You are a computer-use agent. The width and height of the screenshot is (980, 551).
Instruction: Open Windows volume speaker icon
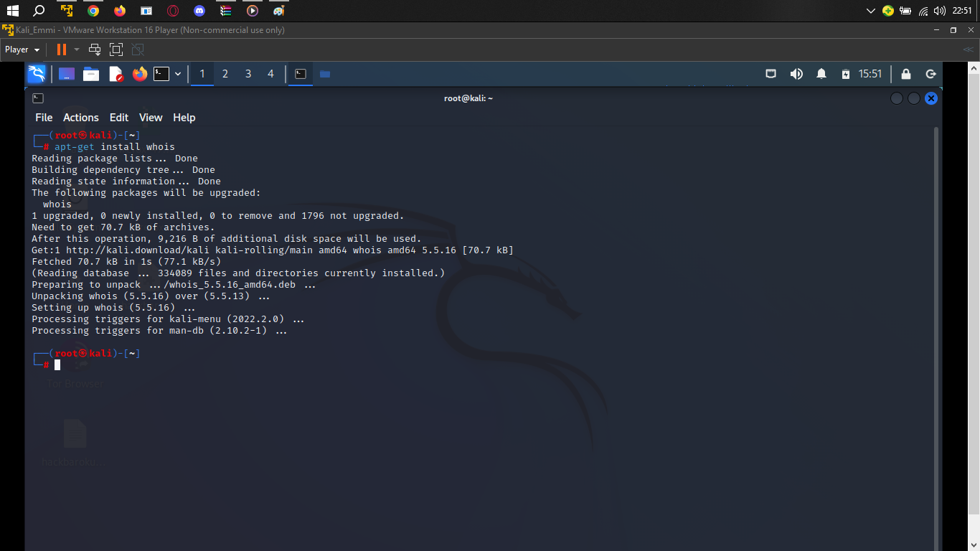pos(940,11)
